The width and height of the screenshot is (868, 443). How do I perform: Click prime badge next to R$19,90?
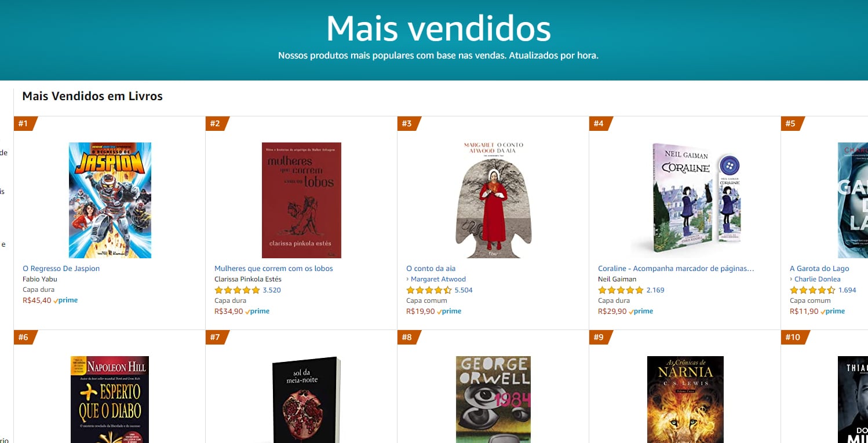click(449, 312)
